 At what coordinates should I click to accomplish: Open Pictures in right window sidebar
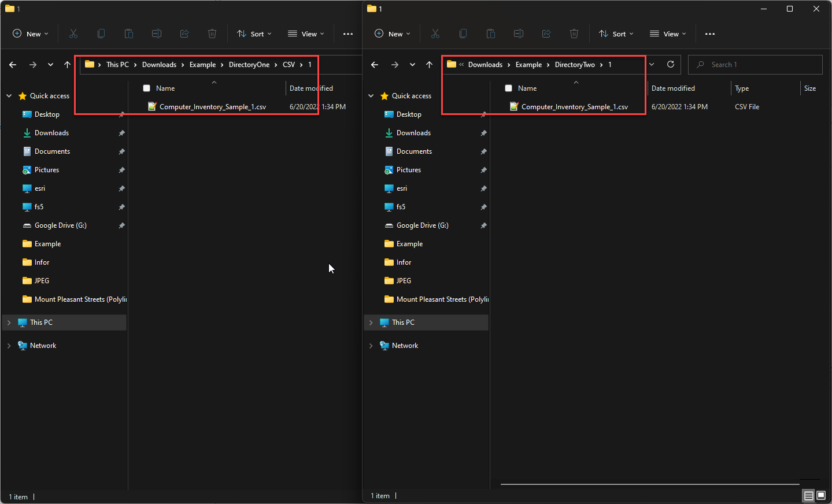click(409, 170)
